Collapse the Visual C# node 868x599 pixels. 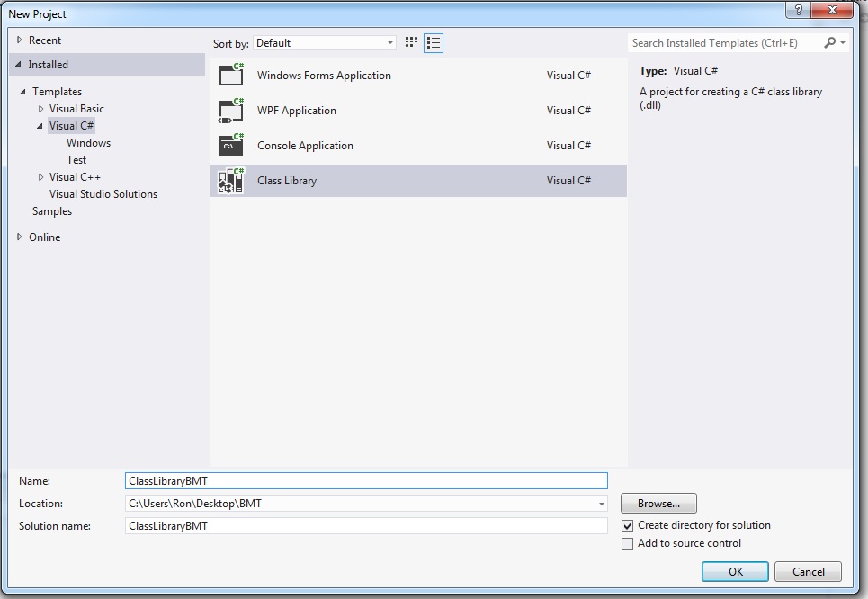point(40,126)
